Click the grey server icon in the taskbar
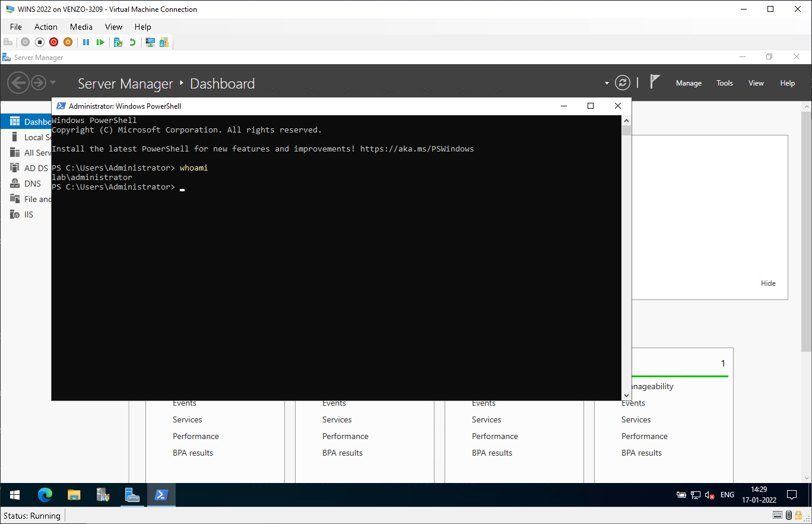The image size is (812, 524). point(103,494)
